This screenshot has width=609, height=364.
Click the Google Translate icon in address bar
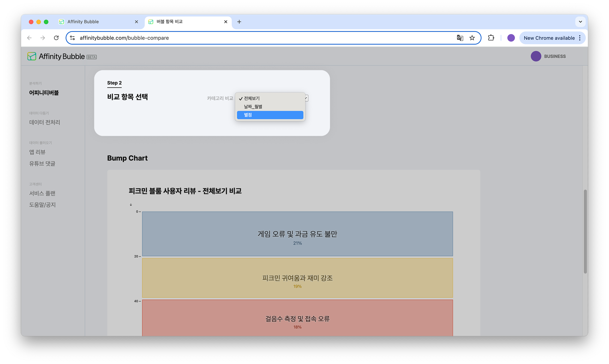(460, 38)
